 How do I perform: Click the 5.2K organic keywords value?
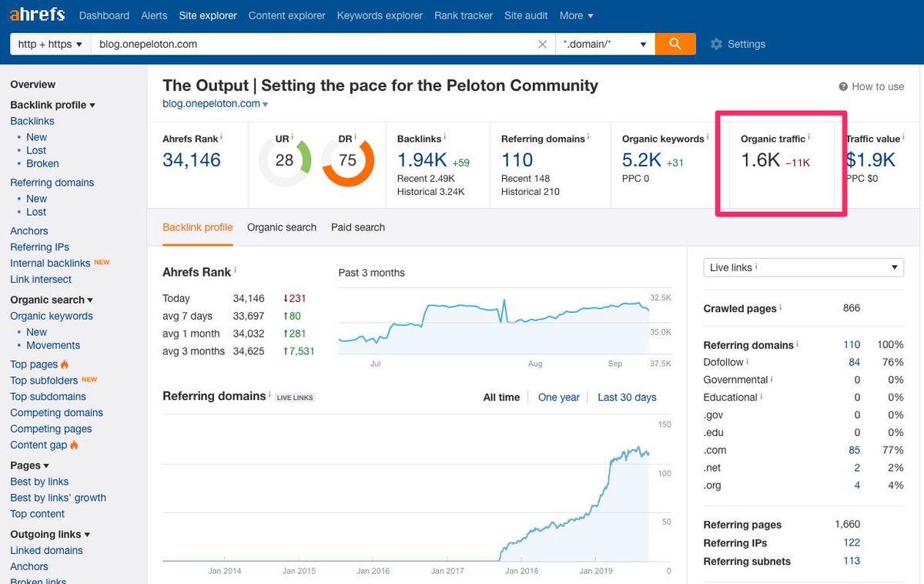point(642,160)
